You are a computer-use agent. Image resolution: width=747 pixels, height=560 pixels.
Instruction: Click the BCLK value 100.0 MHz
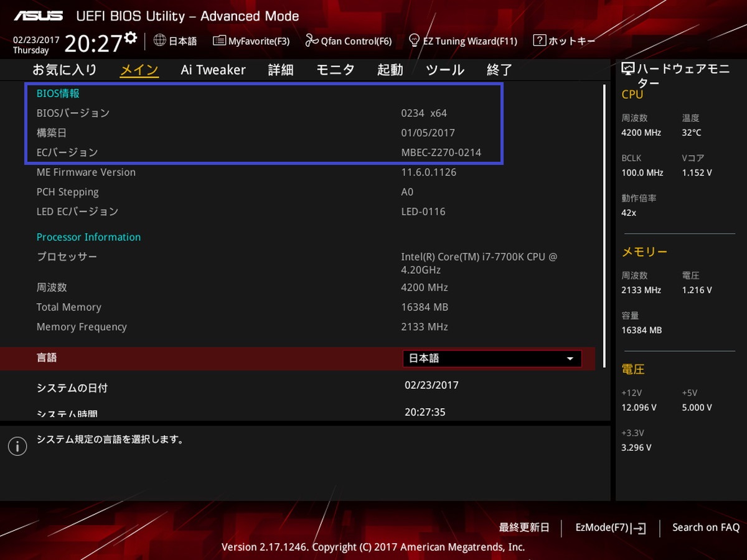point(642,172)
